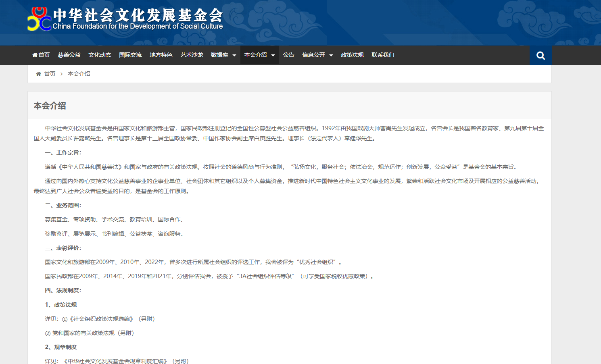The image size is (601, 364).
Task: Select 地方特色 in navigation bar
Action: 161,55
